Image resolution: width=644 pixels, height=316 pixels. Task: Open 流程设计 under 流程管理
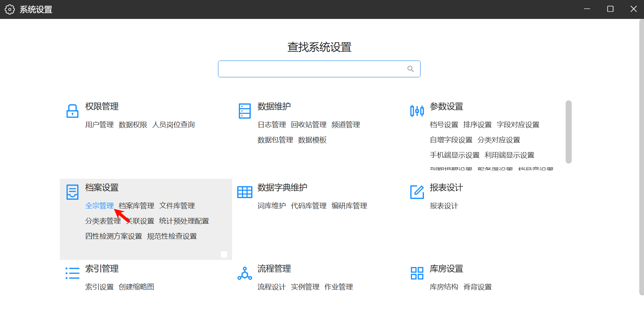(x=271, y=287)
